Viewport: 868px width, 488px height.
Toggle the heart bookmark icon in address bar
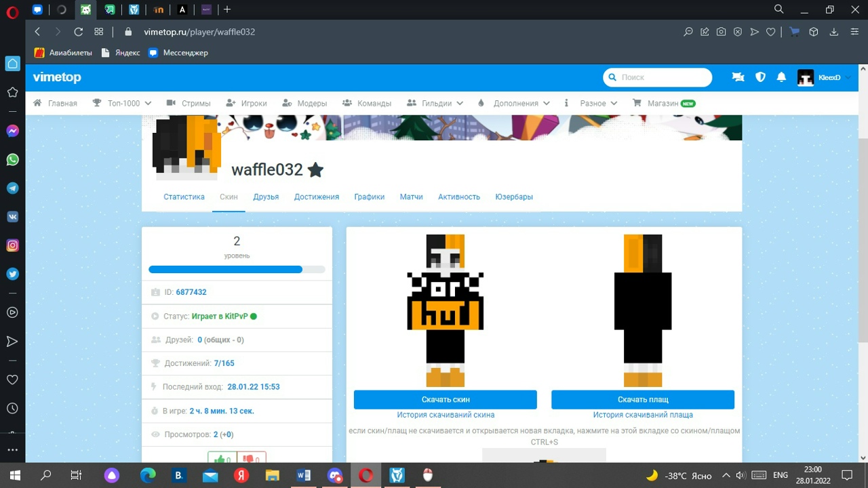coord(770,32)
